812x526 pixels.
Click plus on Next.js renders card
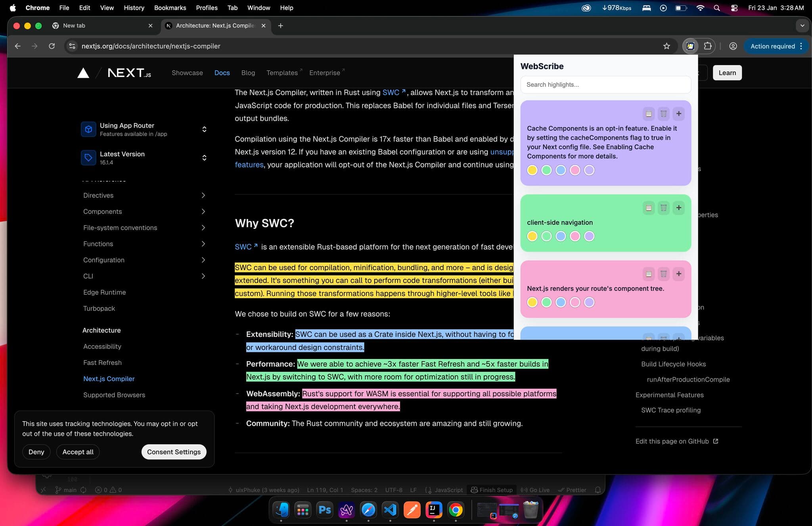point(679,274)
